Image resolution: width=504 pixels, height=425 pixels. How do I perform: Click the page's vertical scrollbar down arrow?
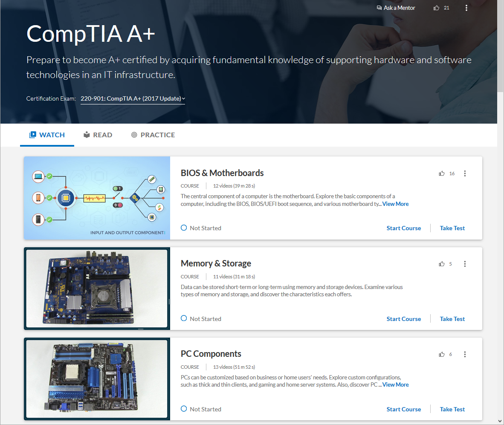coord(500,421)
